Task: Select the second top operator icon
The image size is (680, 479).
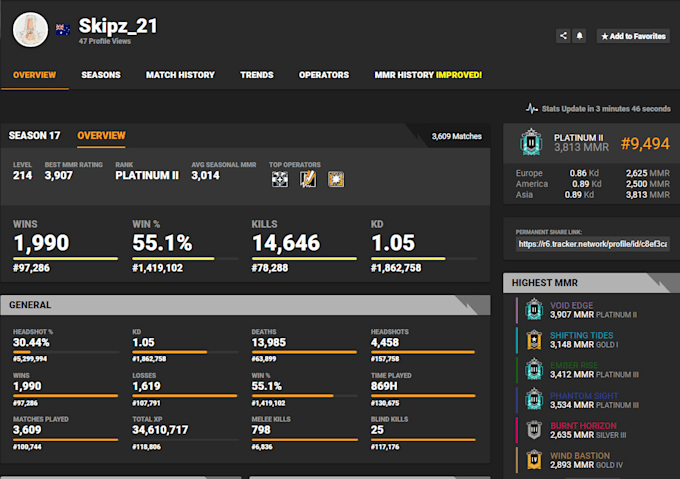Action: [x=308, y=179]
